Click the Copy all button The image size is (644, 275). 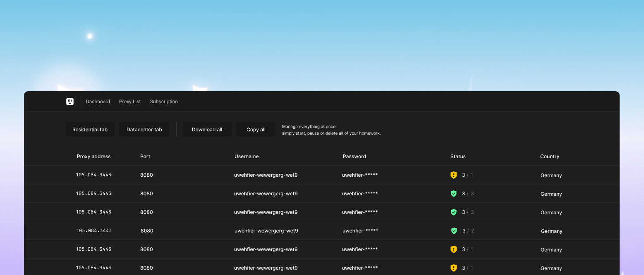point(255,129)
